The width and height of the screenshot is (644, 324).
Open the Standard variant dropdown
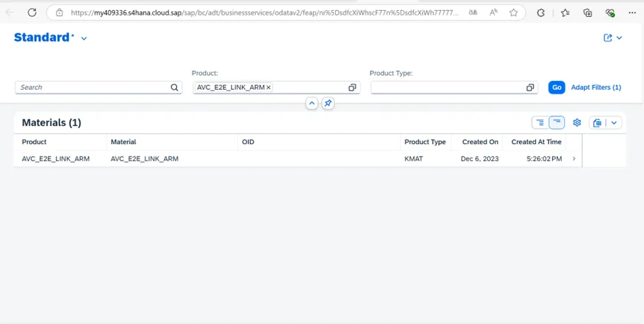tap(85, 39)
